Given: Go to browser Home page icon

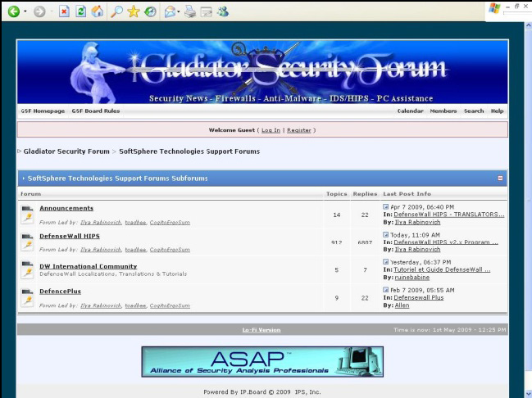Looking at the screenshot, I should coord(98,11).
